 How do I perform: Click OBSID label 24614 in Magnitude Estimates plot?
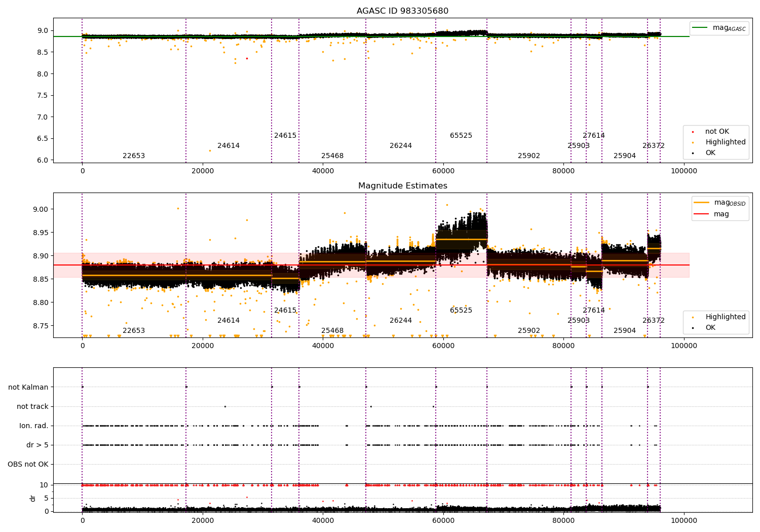(x=229, y=321)
